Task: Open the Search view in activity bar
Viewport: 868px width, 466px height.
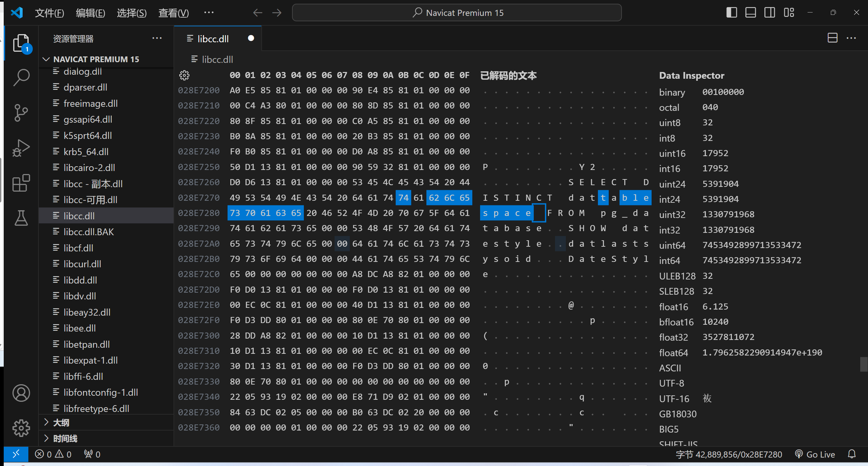Action: click(21, 77)
